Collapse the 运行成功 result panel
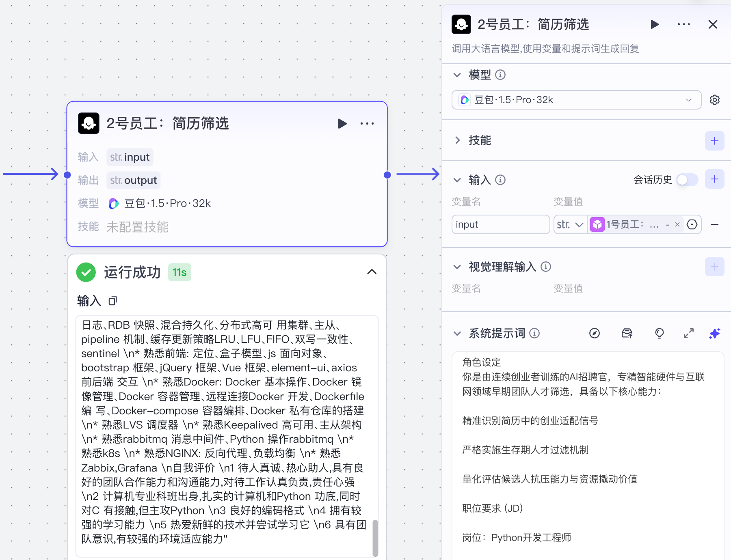The width and height of the screenshot is (731, 560). [372, 272]
